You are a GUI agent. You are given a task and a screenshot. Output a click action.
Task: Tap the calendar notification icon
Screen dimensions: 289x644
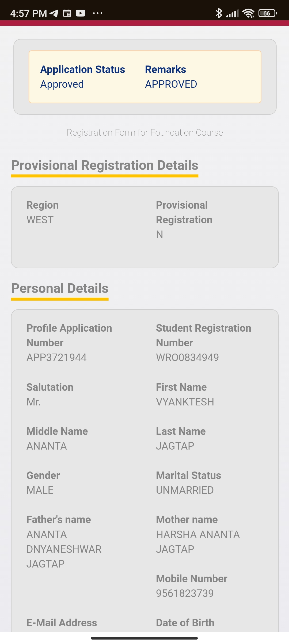[x=67, y=13]
